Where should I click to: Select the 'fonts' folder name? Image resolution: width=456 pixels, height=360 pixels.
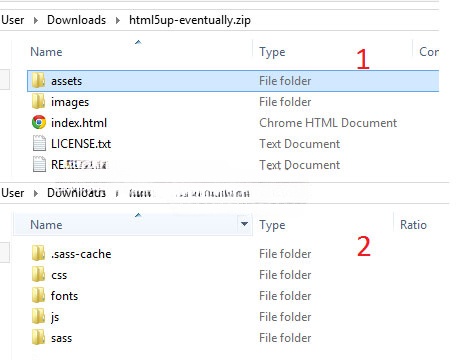pos(64,296)
